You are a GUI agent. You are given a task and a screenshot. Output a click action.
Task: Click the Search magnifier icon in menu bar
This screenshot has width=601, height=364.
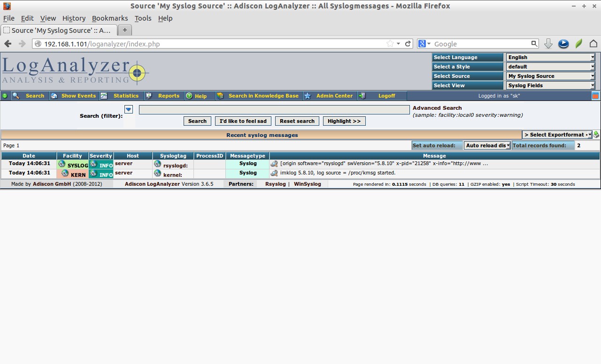tap(16, 96)
